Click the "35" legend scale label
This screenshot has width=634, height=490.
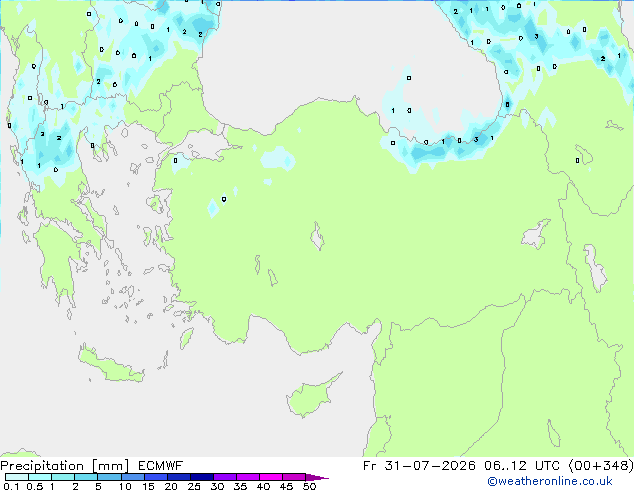pos(240,486)
